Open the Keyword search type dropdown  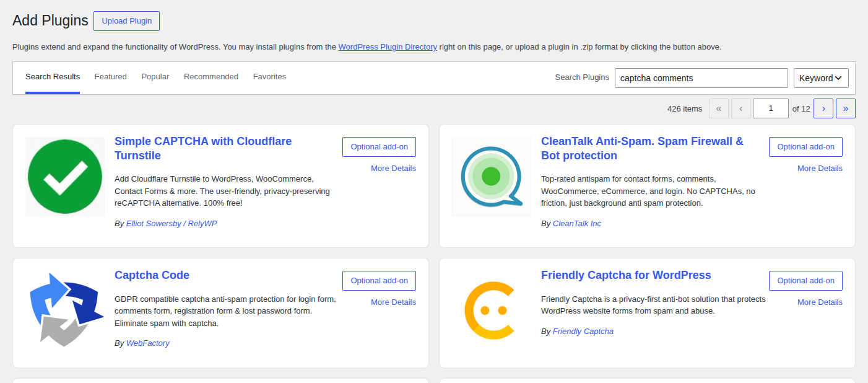click(821, 78)
